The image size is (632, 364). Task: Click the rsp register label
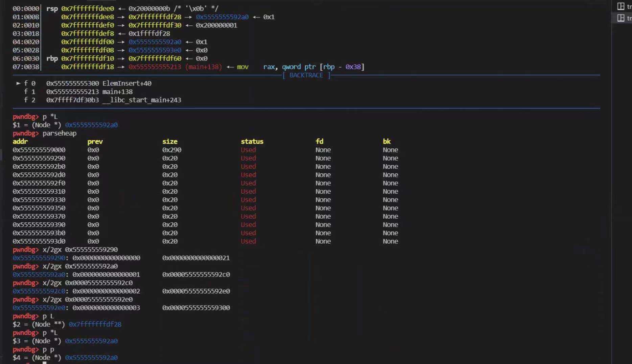tap(52, 8)
